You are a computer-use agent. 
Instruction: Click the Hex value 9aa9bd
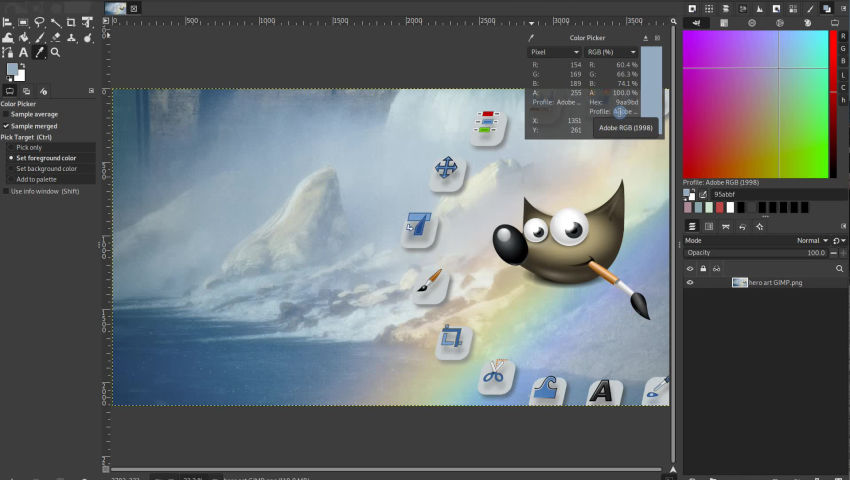pos(626,102)
